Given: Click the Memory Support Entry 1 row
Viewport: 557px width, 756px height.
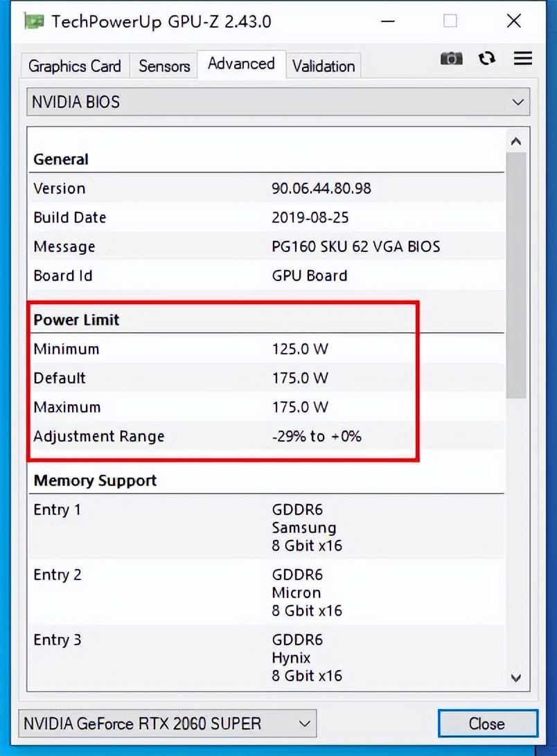Looking at the screenshot, I should coord(266,528).
